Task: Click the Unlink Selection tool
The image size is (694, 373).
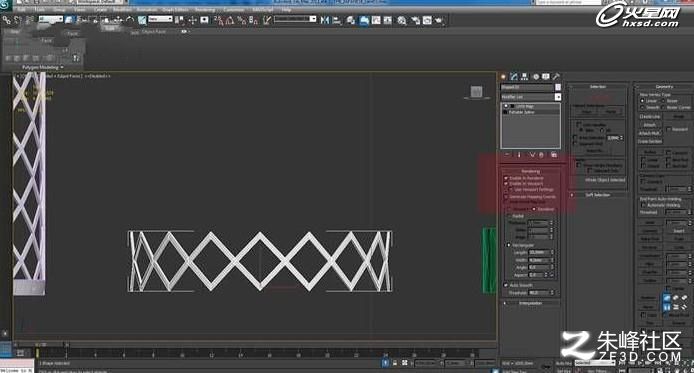Action: tap(18, 20)
